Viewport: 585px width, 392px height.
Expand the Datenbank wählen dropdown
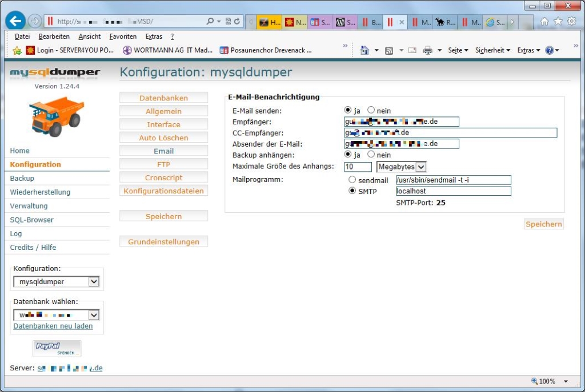click(94, 315)
